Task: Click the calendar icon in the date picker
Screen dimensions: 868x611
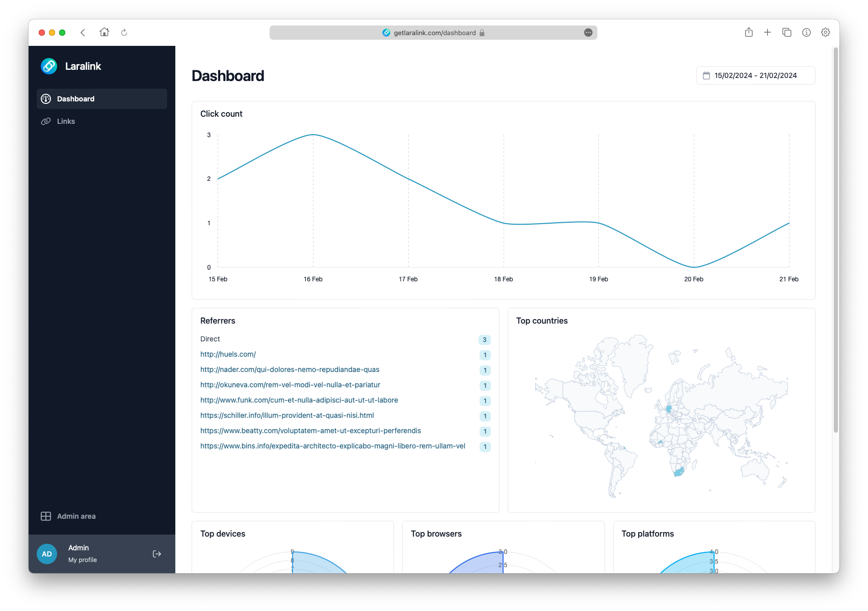Action: [706, 75]
